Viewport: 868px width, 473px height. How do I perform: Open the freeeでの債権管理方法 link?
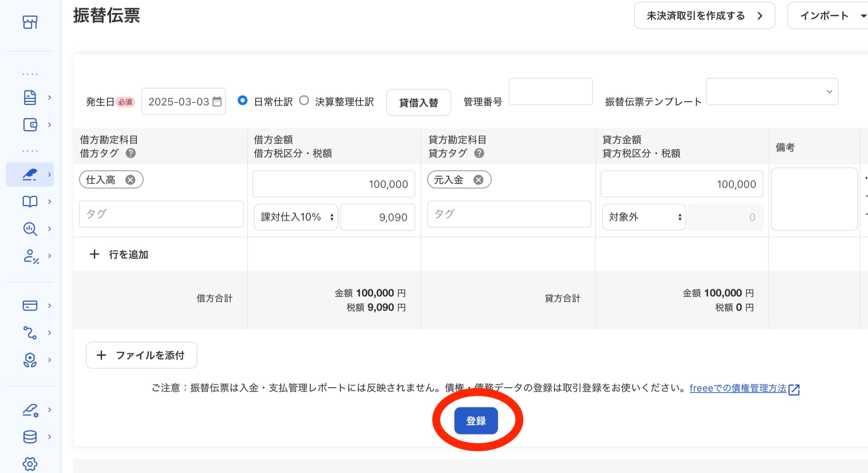(738, 388)
